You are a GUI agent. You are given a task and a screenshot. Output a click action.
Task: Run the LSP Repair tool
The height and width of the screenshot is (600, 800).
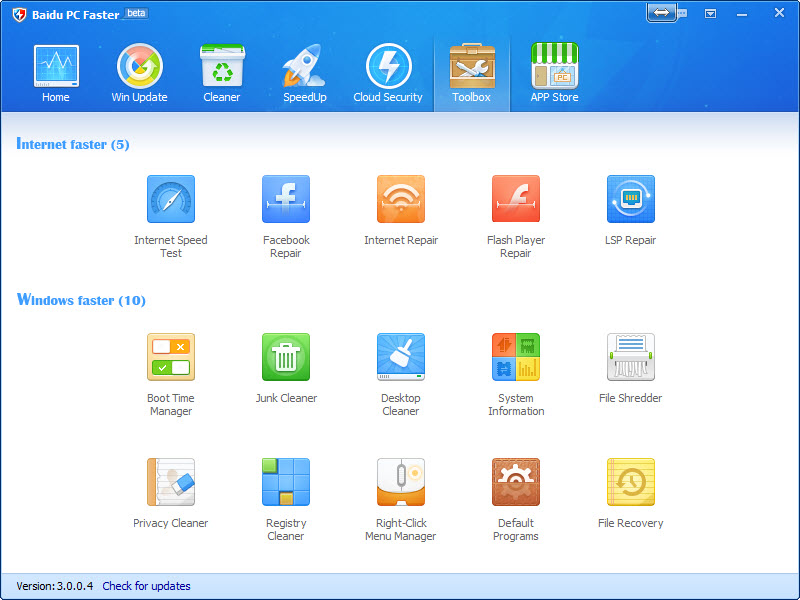(631, 199)
